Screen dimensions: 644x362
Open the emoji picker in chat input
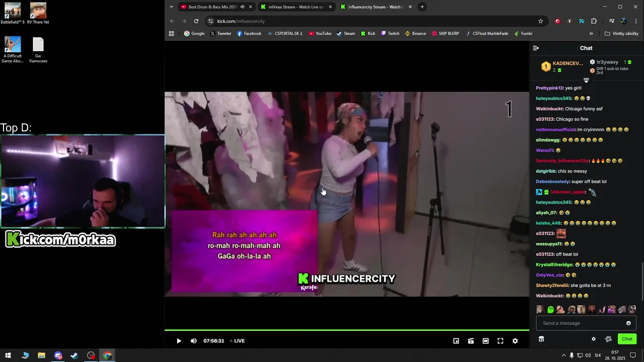point(628,323)
